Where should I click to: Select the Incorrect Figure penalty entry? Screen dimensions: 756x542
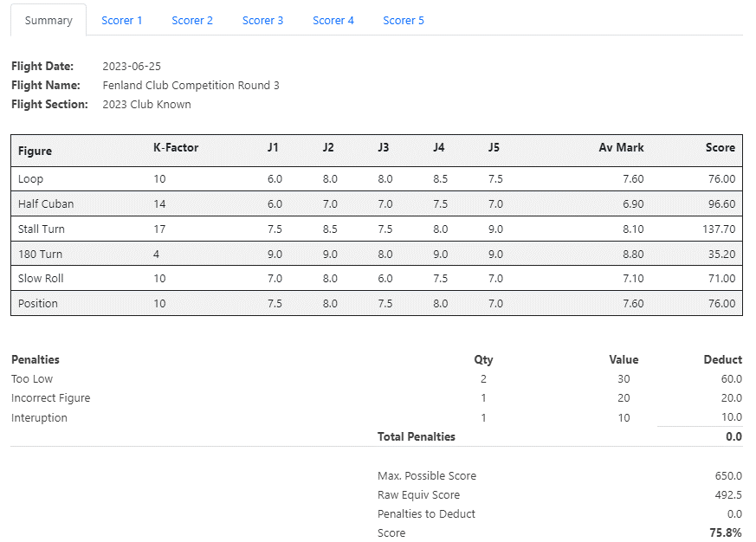[51, 398]
